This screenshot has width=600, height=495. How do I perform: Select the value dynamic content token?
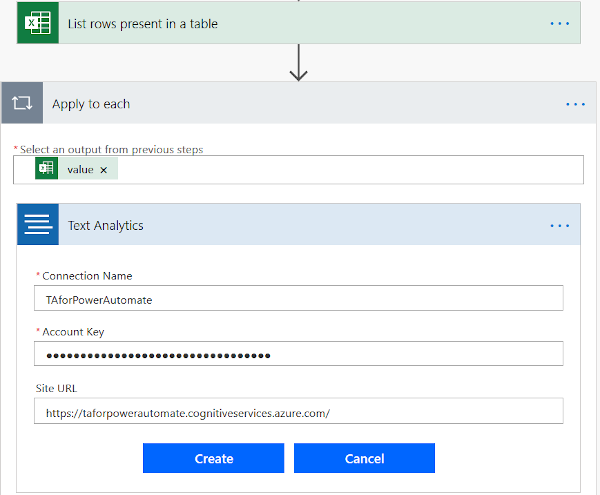click(80, 170)
